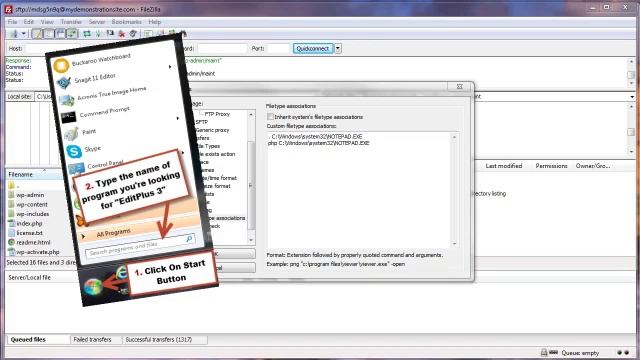Open the Site Manager dropdown arrow

[24, 34]
